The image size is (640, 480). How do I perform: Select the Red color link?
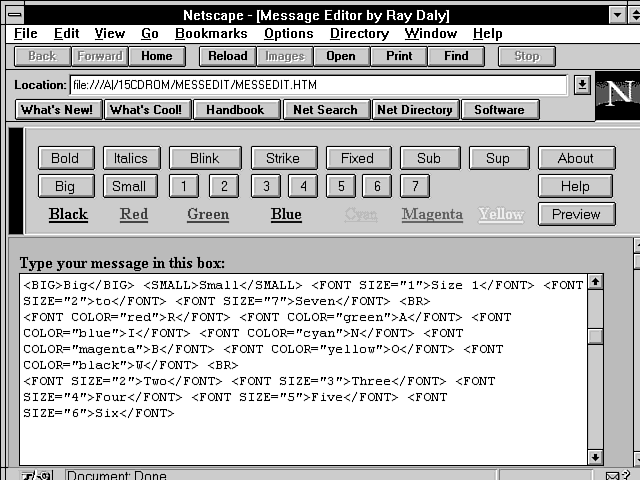[x=134, y=214]
